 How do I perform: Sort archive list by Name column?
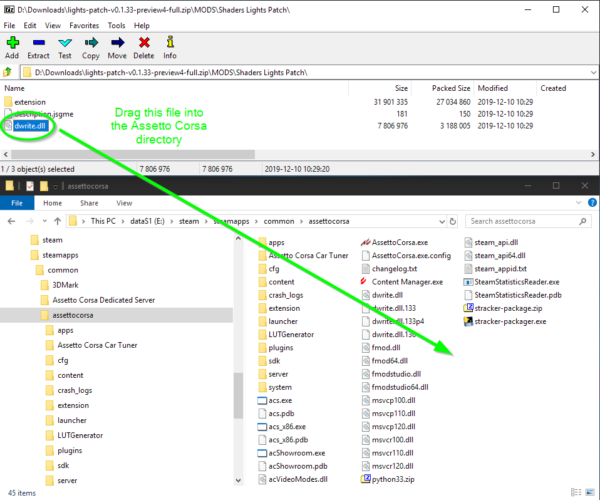point(15,88)
